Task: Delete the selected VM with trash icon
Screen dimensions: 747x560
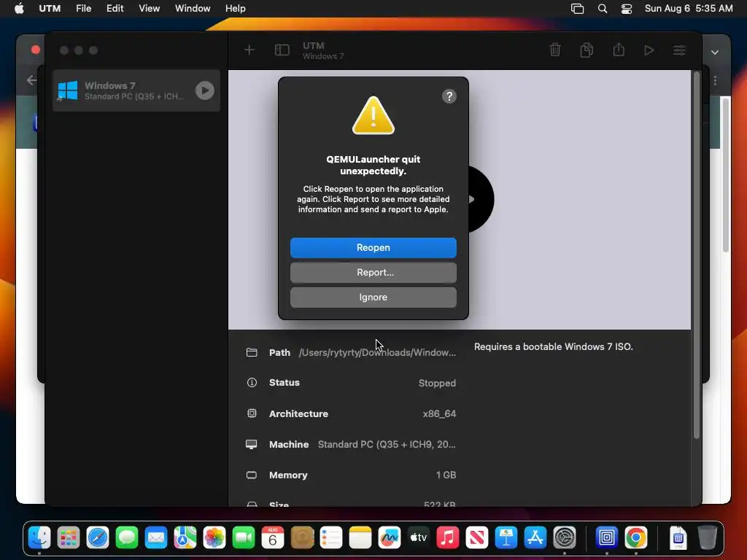Action: [555, 50]
